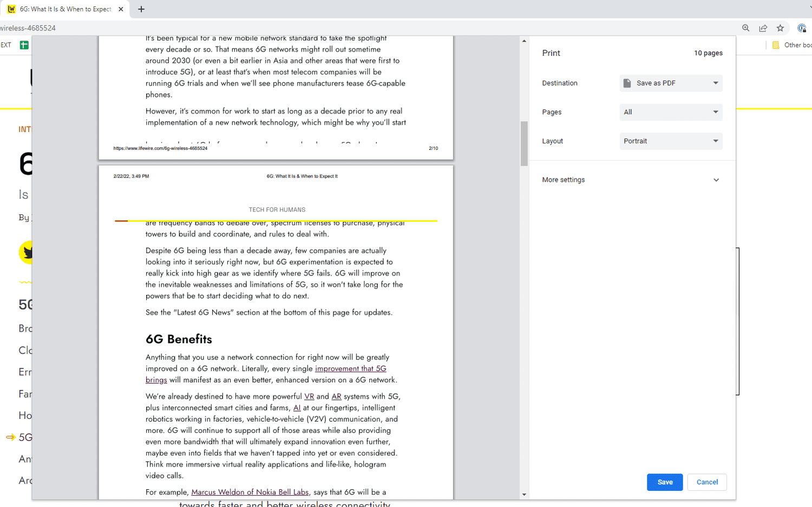The width and height of the screenshot is (812, 507).
Task: Open the zoom magnifier icon in the address bar
Action: coord(746,28)
